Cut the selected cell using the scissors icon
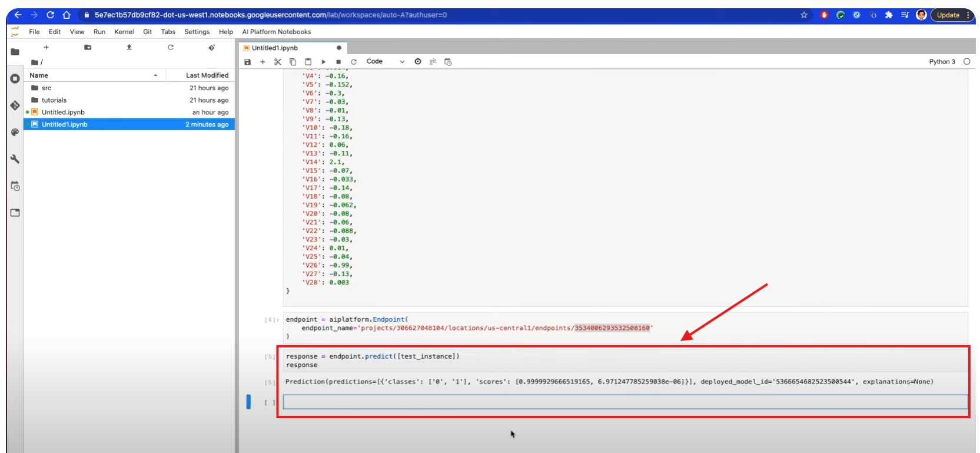 tap(278, 62)
